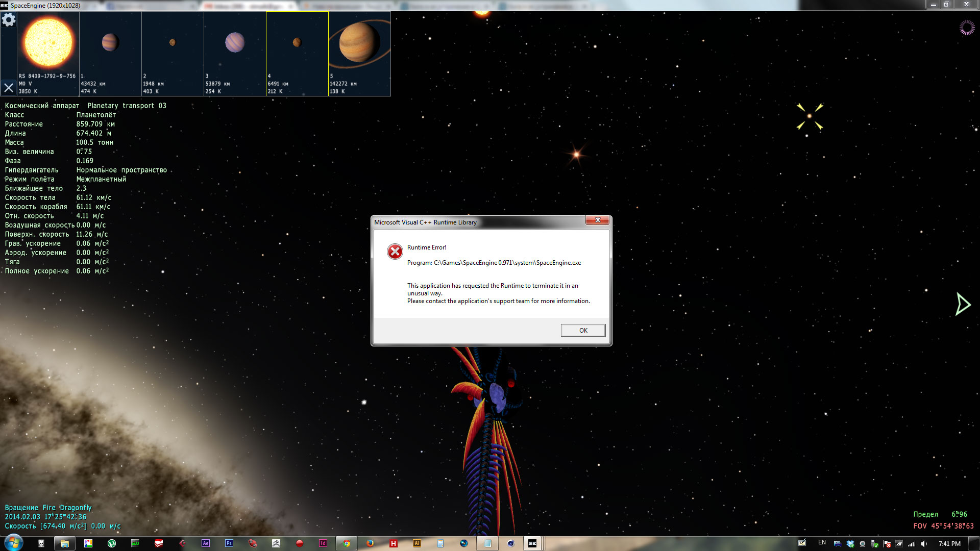Click the 'Фаза' value 0.169

(85, 161)
